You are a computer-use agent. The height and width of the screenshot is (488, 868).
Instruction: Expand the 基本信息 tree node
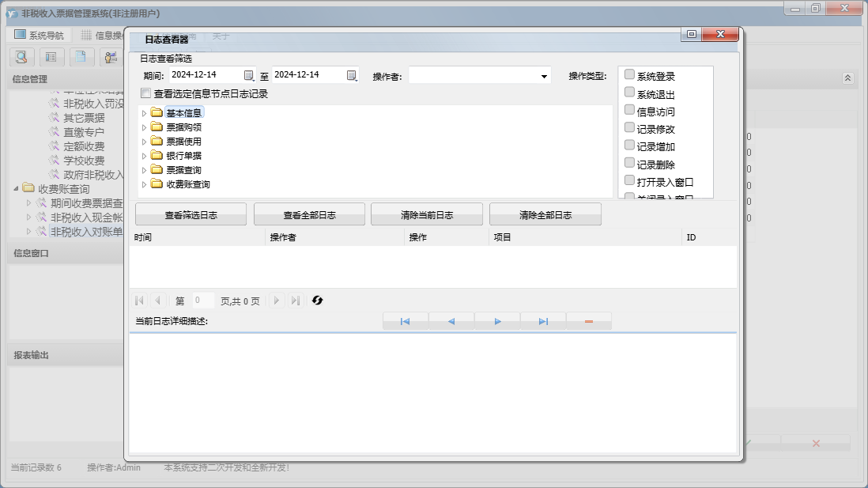(x=144, y=113)
